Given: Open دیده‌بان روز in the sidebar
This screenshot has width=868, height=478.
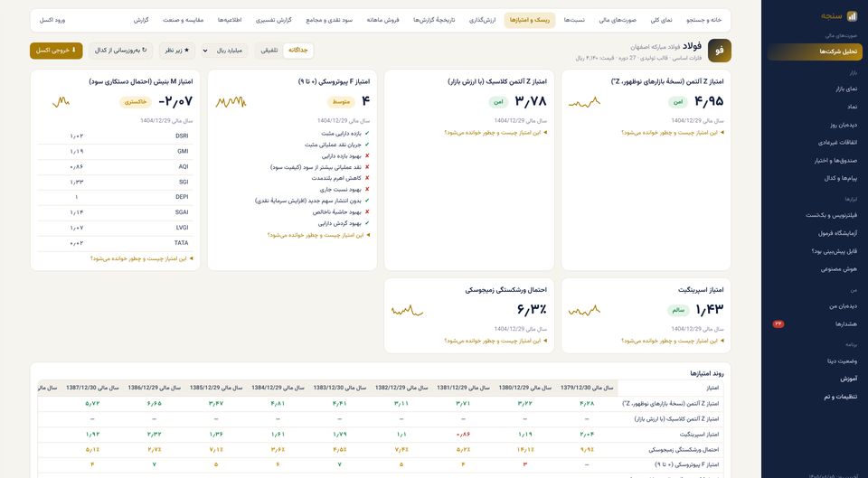Looking at the screenshot, I should pyautogui.click(x=815, y=125).
